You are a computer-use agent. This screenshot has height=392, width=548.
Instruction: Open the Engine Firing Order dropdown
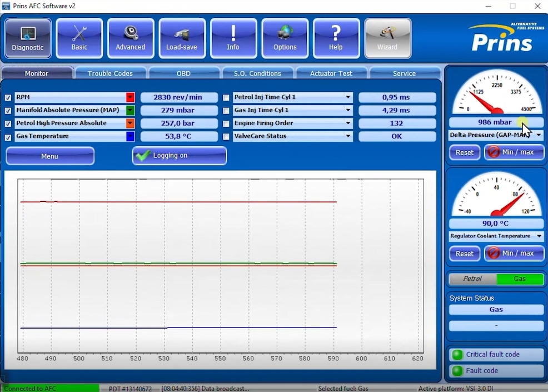348,123
